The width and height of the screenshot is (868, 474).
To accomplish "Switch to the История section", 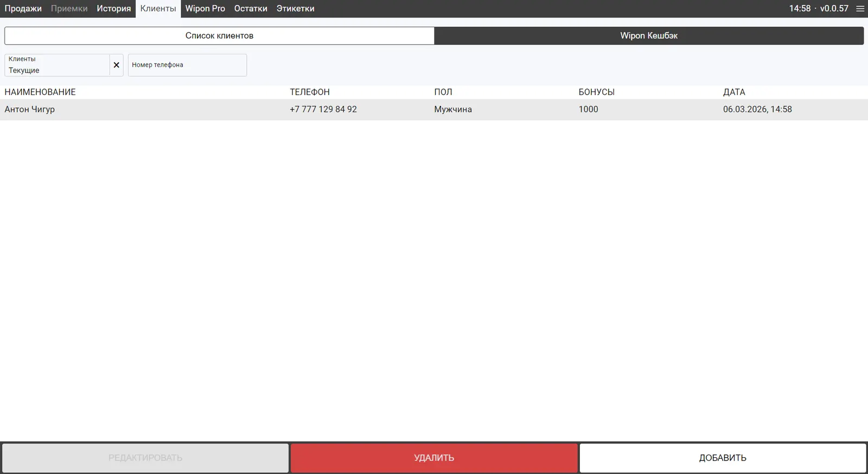I will (x=114, y=9).
